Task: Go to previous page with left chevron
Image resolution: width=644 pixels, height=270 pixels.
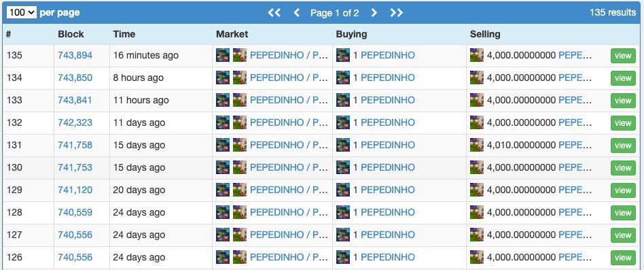Action: point(297,13)
